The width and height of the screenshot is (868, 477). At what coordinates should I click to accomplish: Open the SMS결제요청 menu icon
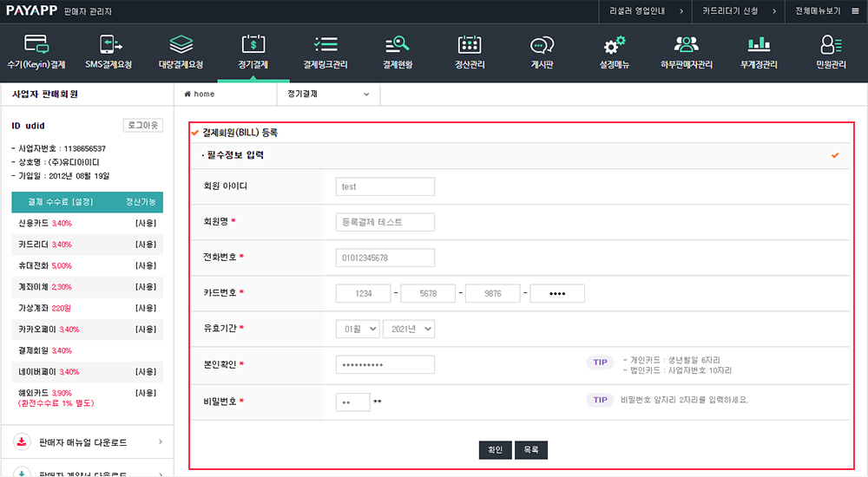[x=109, y=43]
